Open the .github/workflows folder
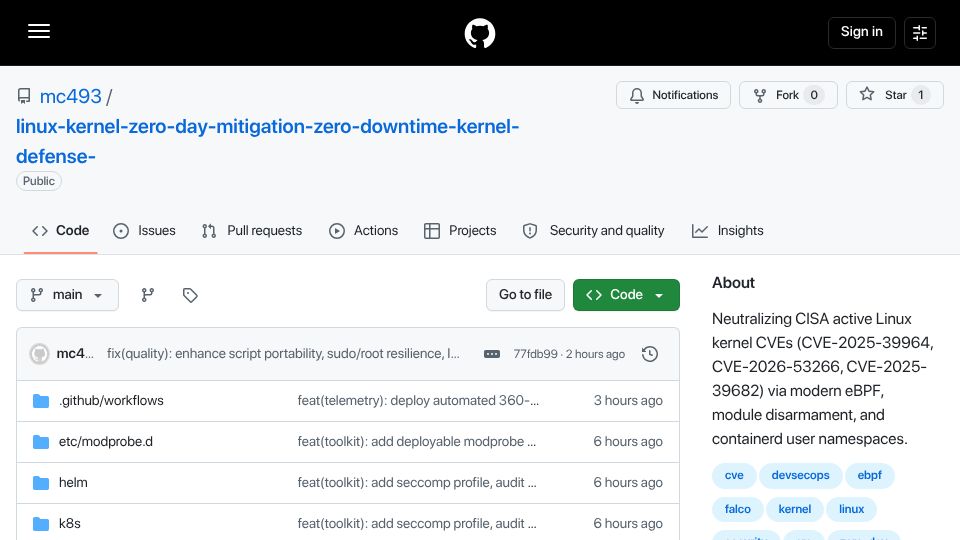This screenshot has width=960, height=540. coord(111,400)
